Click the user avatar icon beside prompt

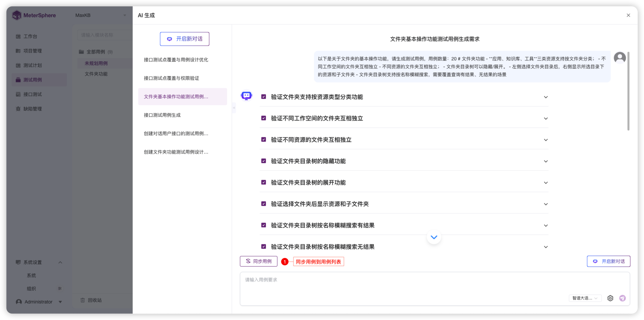[x=620, y=58]
